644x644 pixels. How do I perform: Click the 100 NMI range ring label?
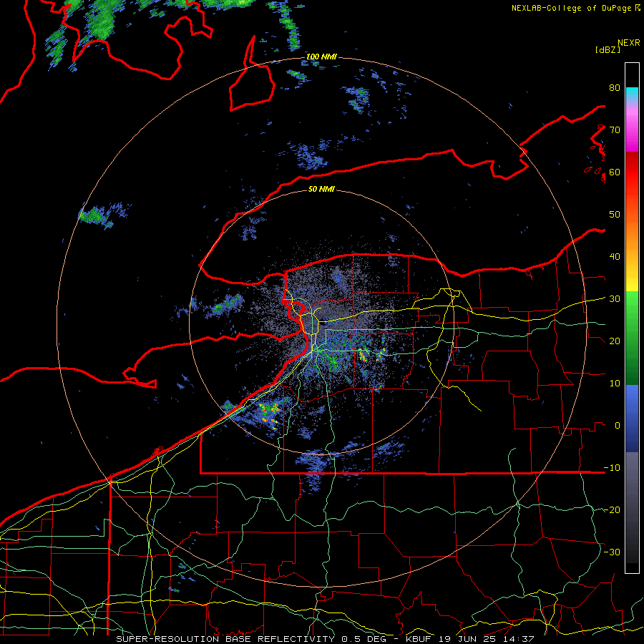click(x=321, y=57)
